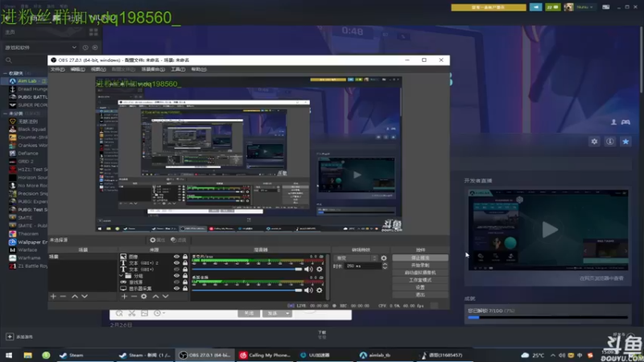Toggle lock on 图像 source
This screenshot has height=362, width=644.
[x=185, y=257]
